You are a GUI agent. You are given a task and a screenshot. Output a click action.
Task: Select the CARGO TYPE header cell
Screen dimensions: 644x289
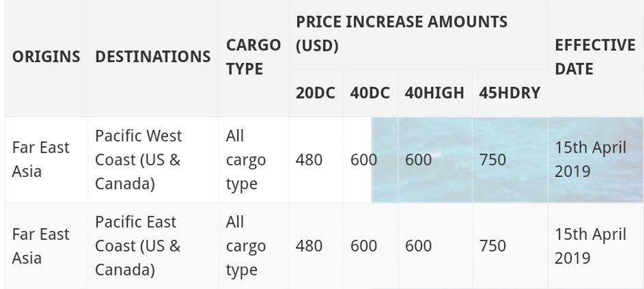click(253, 57)
